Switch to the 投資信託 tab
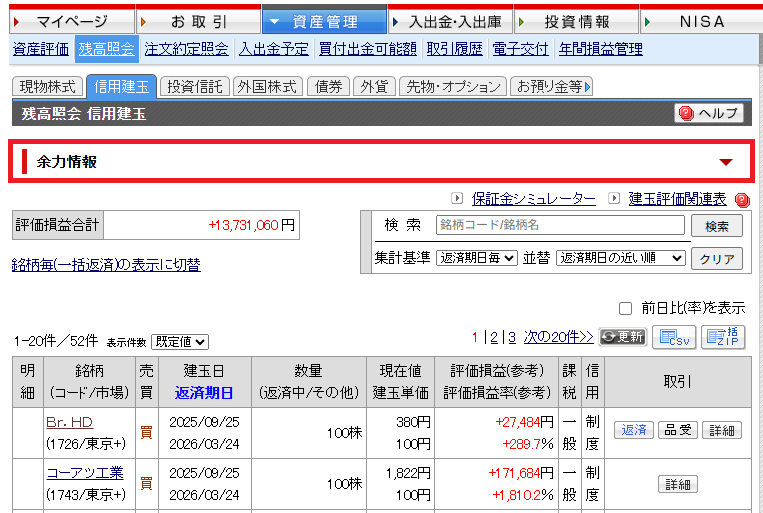The width and height of the screenshot is (763, 513). (x=194, y=87)
